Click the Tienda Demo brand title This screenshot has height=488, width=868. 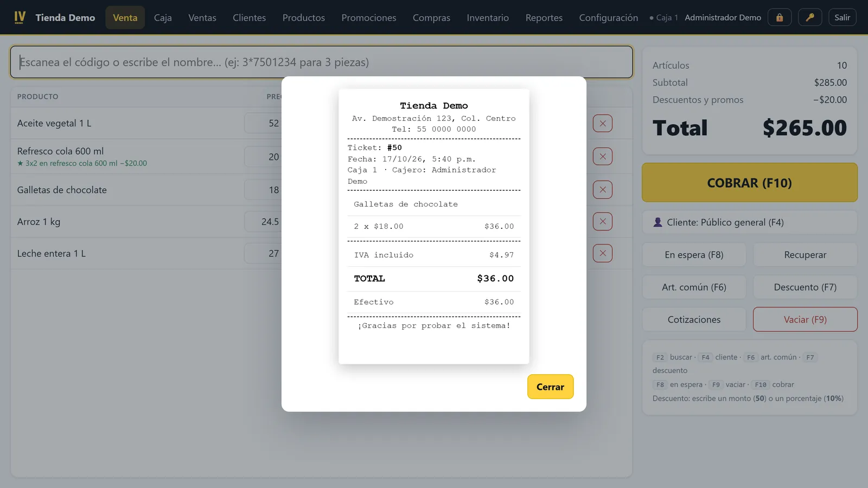[x=65, y=17]
